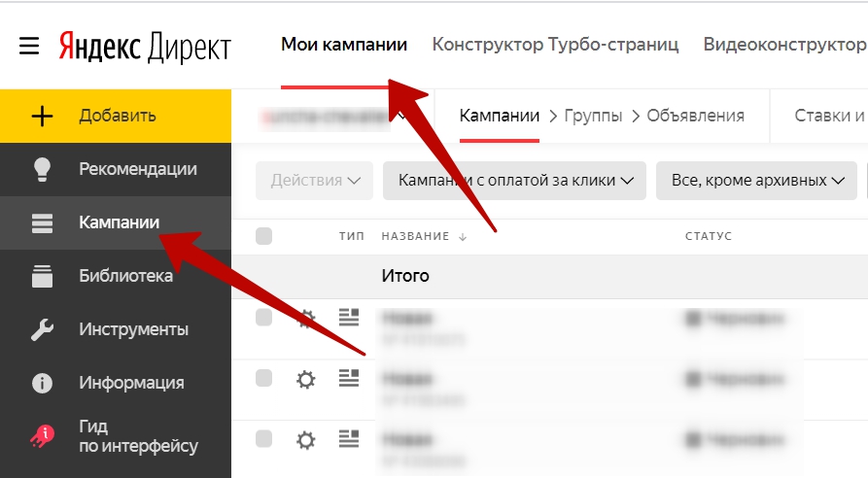This screenshot has width=868, height=478.
Task: Open Гид по интерфейсу in sidebar
Action: tap(116, 436)
